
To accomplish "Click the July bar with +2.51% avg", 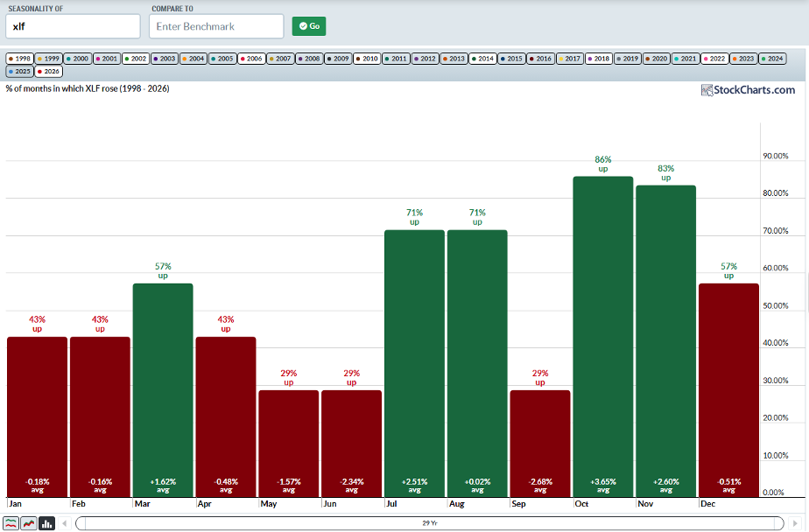I will (414, 363).
